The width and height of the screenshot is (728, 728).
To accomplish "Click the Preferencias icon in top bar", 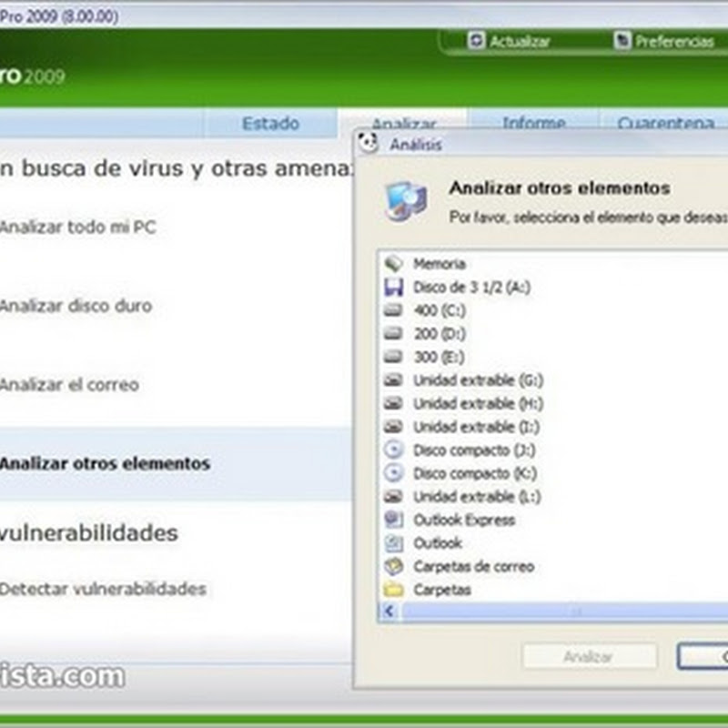I will [622, 41].
